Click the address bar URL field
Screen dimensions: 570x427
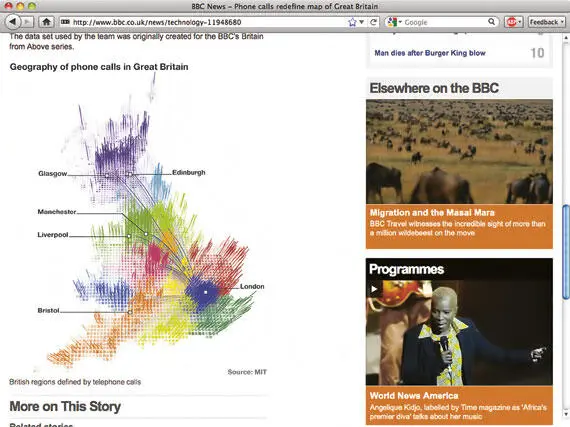[x=204, y=22]
